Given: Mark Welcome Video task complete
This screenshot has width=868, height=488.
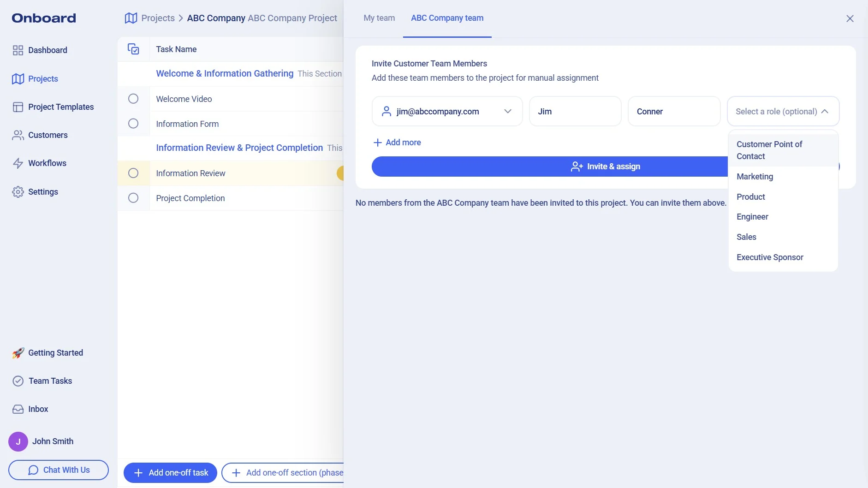Looking at the screenshot, I should [133, 99].
